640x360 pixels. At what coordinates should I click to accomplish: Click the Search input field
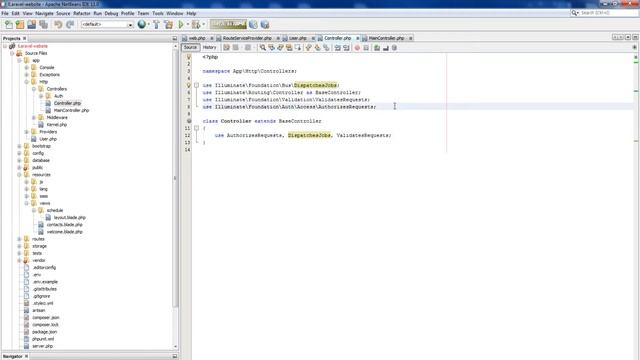(x=609, y=13)
